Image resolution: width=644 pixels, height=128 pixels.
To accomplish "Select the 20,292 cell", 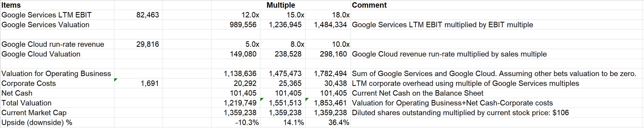I will 236,83.
